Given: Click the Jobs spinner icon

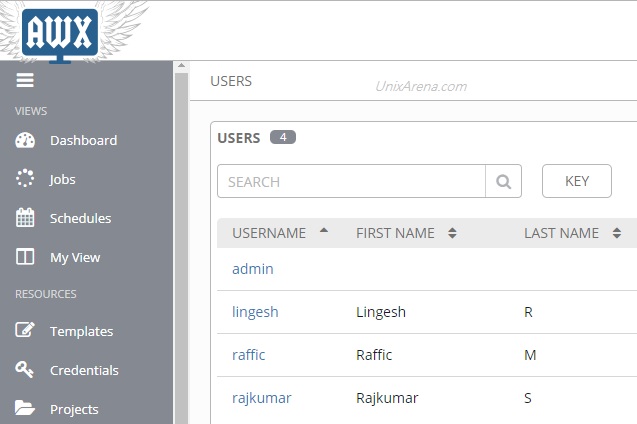Looking at the screenshot, I should (x=26, y=180).
